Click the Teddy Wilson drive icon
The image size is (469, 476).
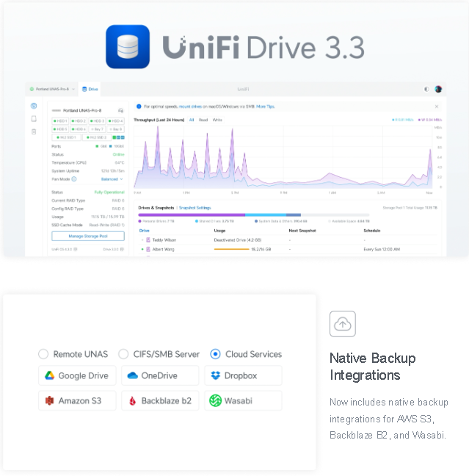click(148, 239)
